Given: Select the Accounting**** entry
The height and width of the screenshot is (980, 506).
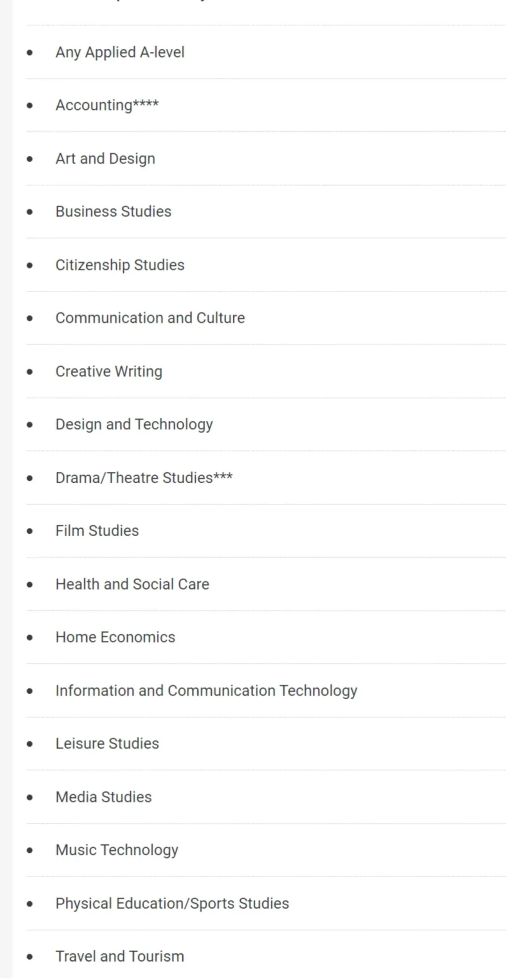Looking at the screenshot, I should click(x=107, y=105).
